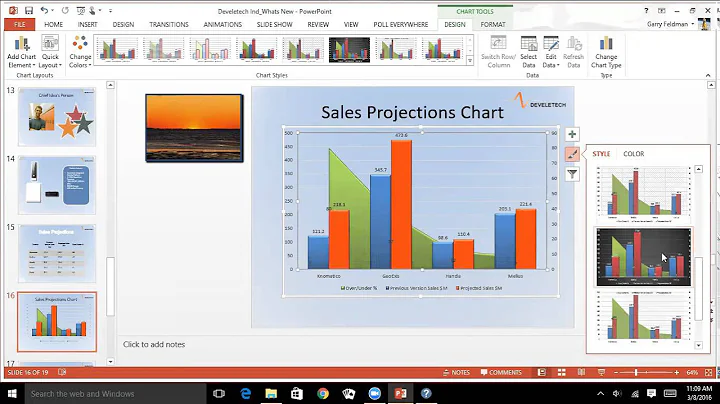Click the Save icon in quick access toolbar
Viewport: 720px width, 404px height.
pyautogui.click(x=28, y=11)
